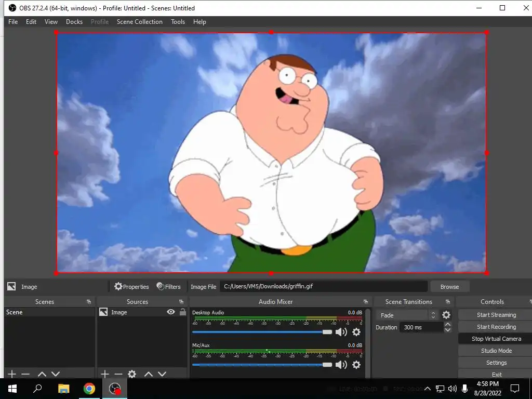Open network status tray icon

440,389
